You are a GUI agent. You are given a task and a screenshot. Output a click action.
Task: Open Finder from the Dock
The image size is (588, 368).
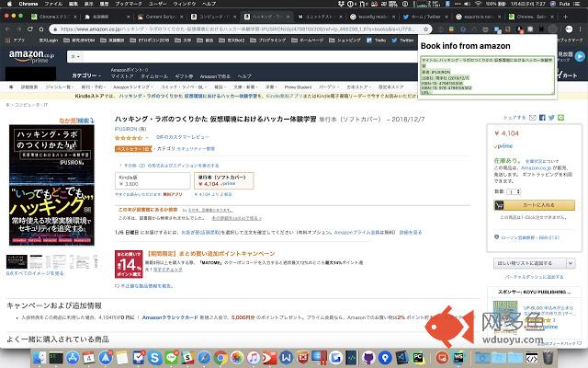[x=40, y=358]
